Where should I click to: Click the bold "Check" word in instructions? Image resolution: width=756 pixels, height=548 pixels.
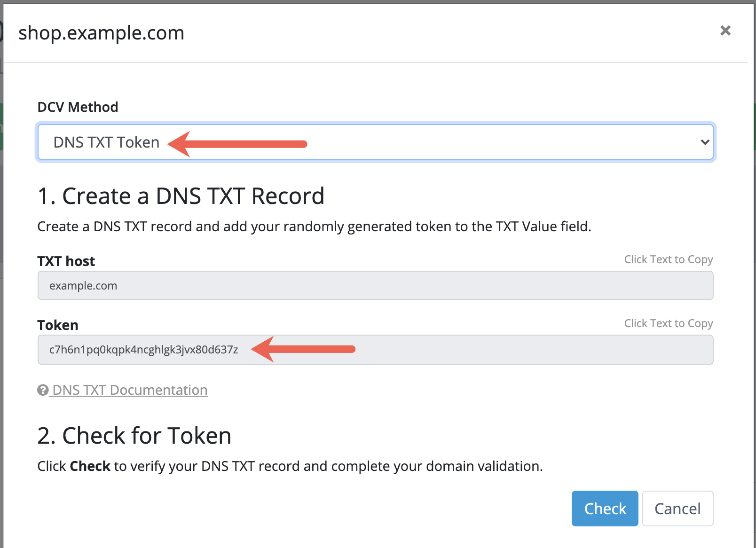tap(90, 466)
